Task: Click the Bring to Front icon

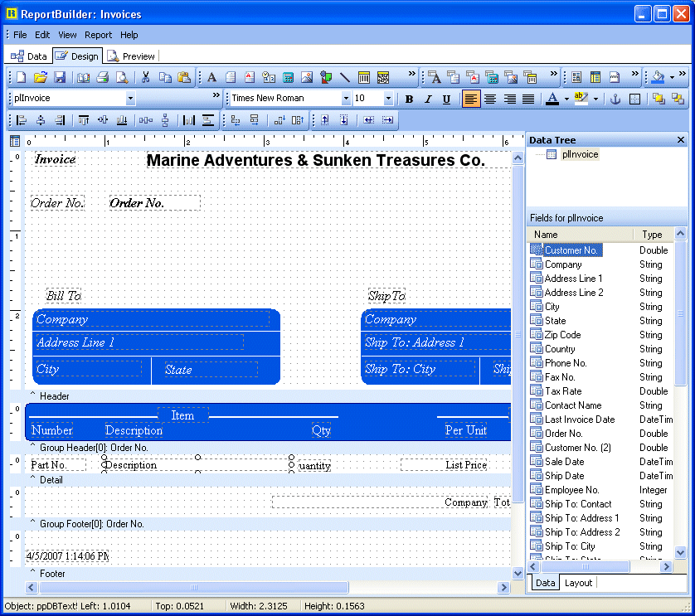Action: (659, 99)
